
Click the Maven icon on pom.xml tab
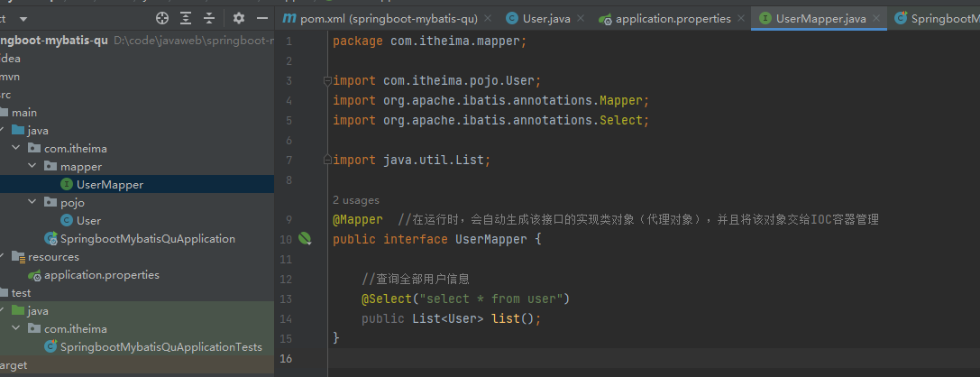[x=289, y=19]
